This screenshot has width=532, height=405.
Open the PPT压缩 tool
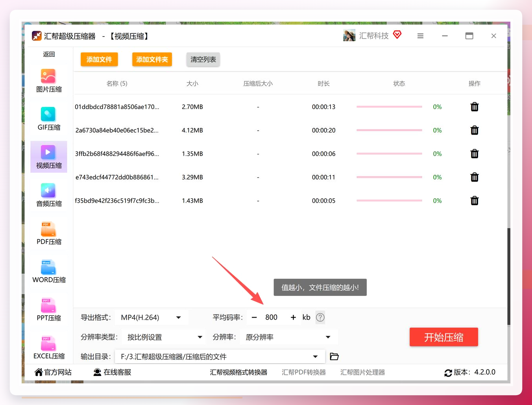pos(49,310)
